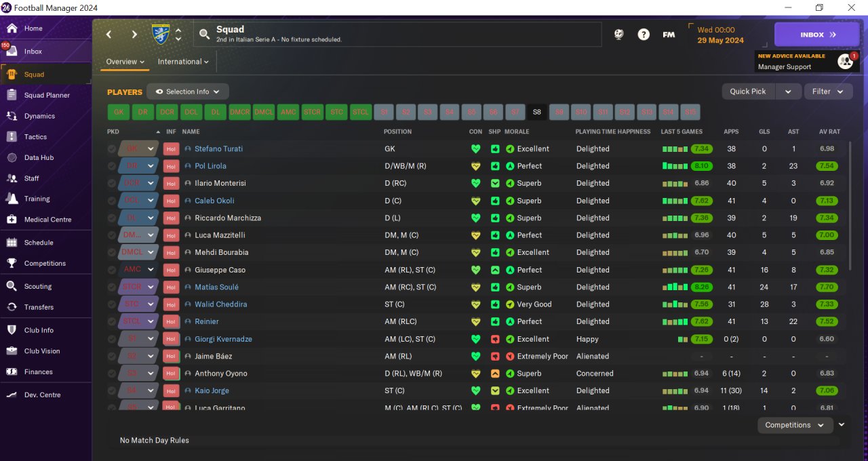Toggle the pick circle for Walid Cheddira
The image size is (868, 461).
tap(112, 304)
